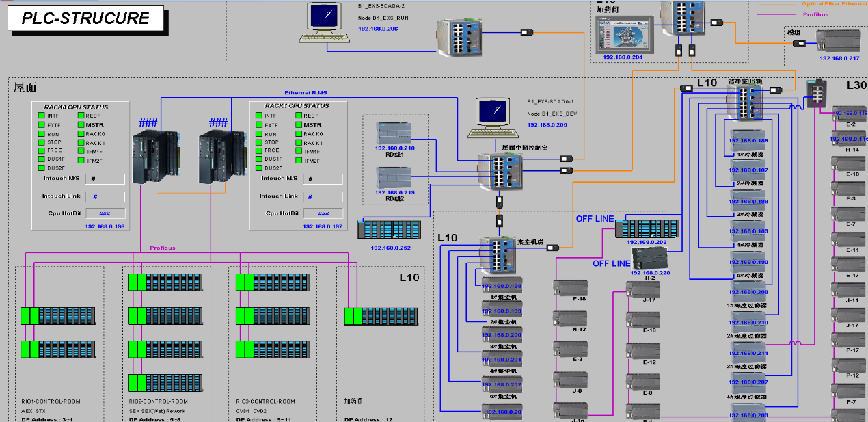Image resolution: width=868 pixels, height=422 pixels.
Task: Click the PLC-STRUCURE title banner
Action: pos(85,18)
